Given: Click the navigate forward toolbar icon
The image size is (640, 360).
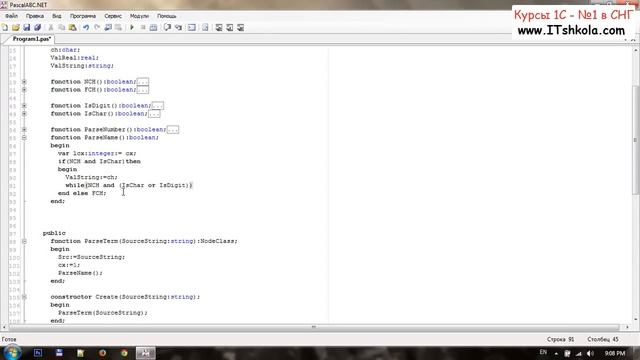Looking at the screenshot, I should (118, 28).
